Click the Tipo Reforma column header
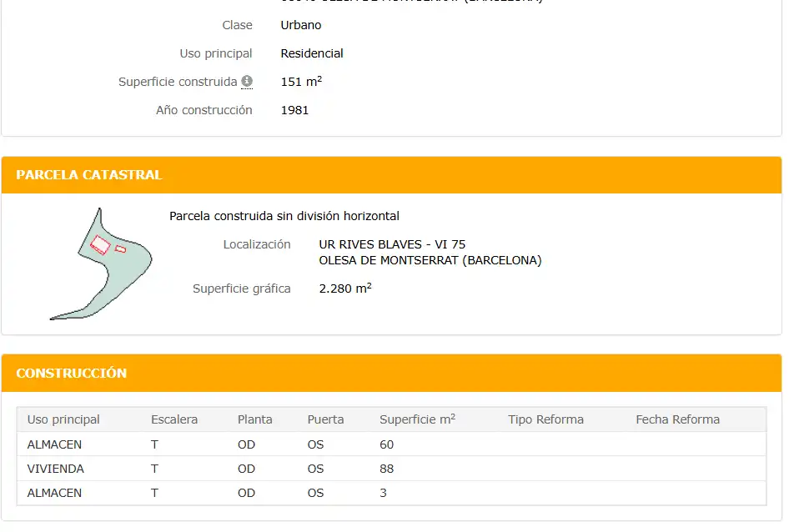Image resolution: width=794 pixels, height=532 pixels. coord(545,419)
